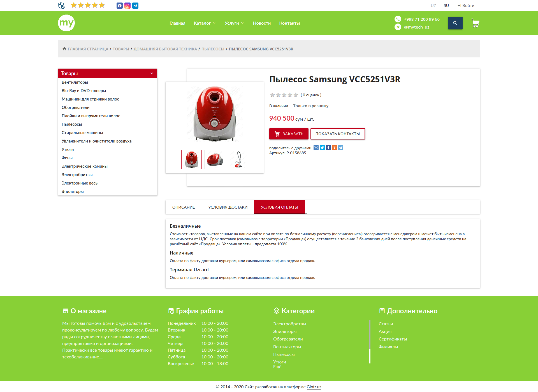Image resolution: width=538 pixels, height=392 pixels.
Task: Select the third product thumbnail image
Action: pos(238,160)
